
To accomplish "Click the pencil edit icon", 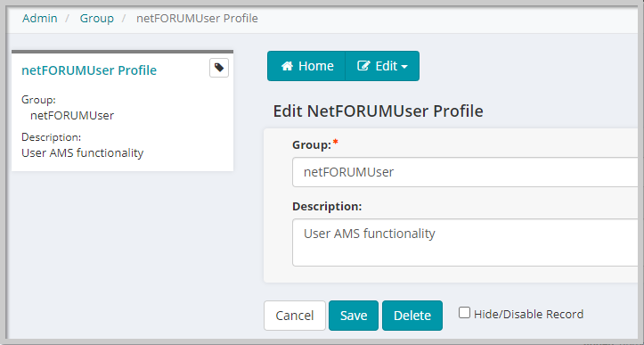I will coord(363,66).
